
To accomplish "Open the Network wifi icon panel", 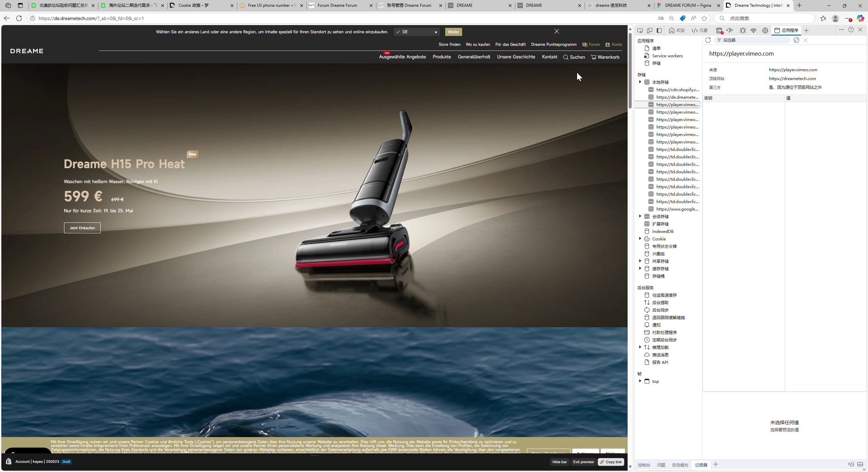I will pyautogui.click(x=753, y=31).
